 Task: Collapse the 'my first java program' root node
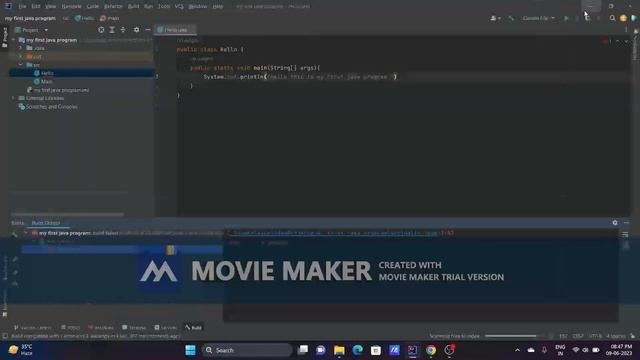pos(13,40)
